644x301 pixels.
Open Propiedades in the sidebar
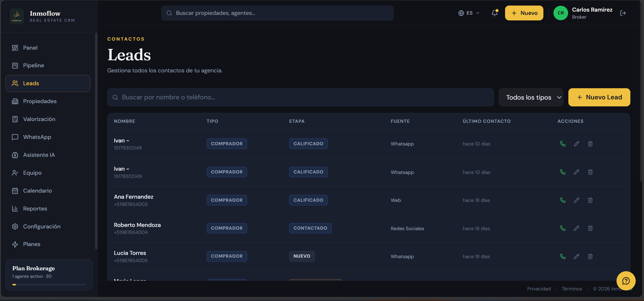pyautogui.click(x=48, y=101)
